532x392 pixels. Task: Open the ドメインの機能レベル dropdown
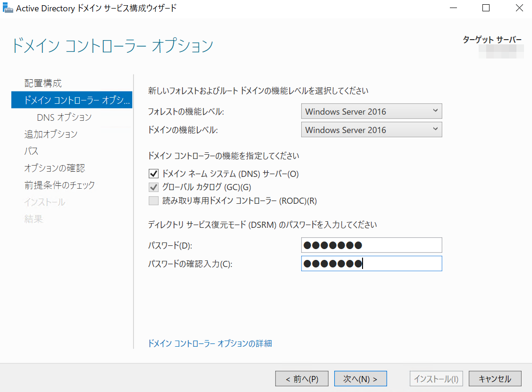(372, 130)
